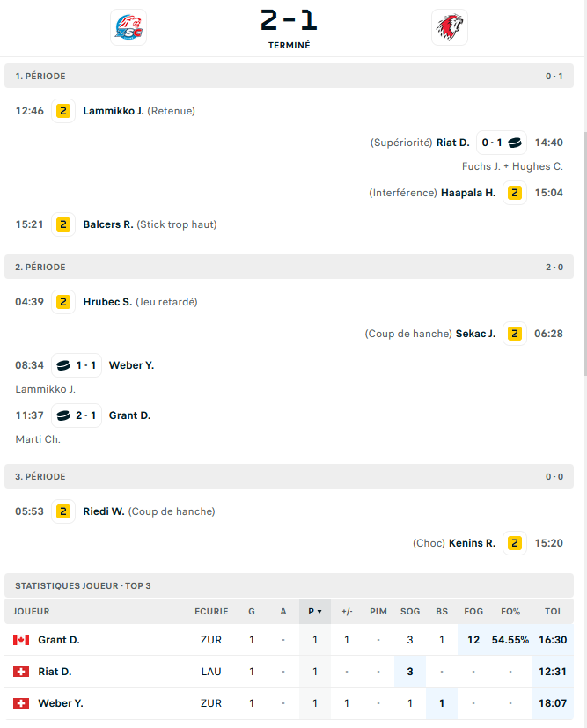Click the ZSC Lions home team logo

[128, 27]
